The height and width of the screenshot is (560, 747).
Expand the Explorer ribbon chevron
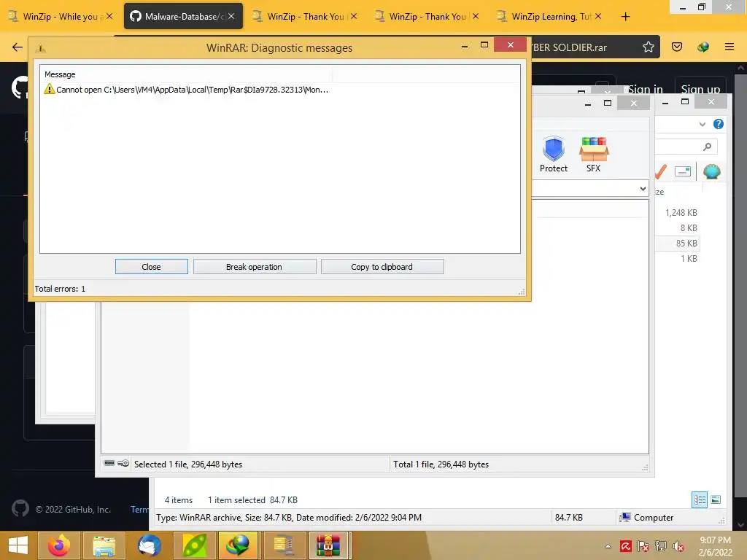(702, 124)
